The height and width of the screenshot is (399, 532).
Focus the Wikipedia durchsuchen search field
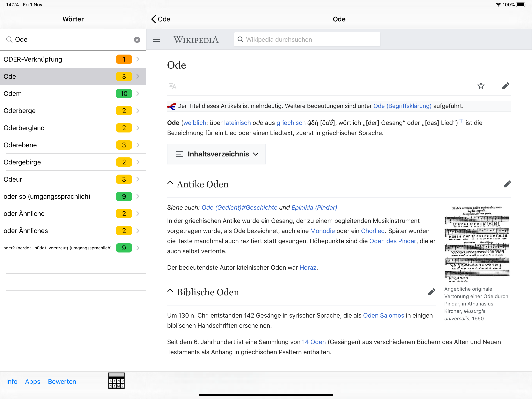(x=307, y=40)
